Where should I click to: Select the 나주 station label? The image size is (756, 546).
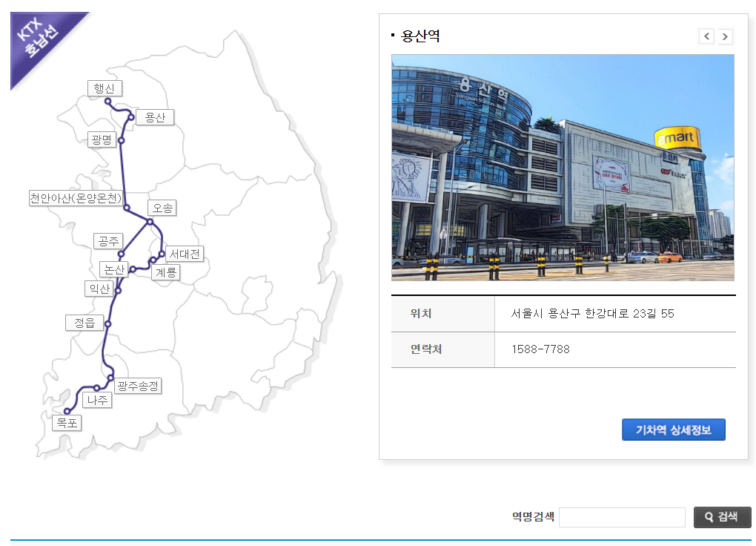click(98, 400)
